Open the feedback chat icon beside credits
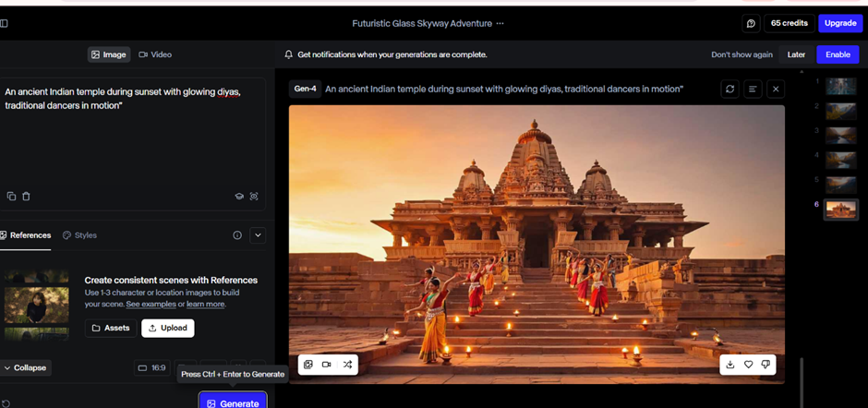The width and height of the screenshot is (868, 408). pos(751,23)
